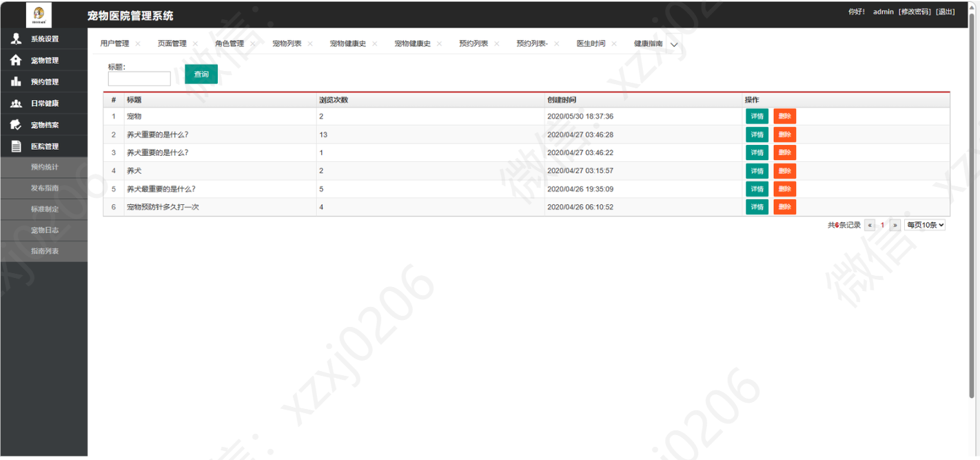Close the 宠物列表 tab with its X
The width and height of the screenshot is (980, 460).
click(310, 43)
